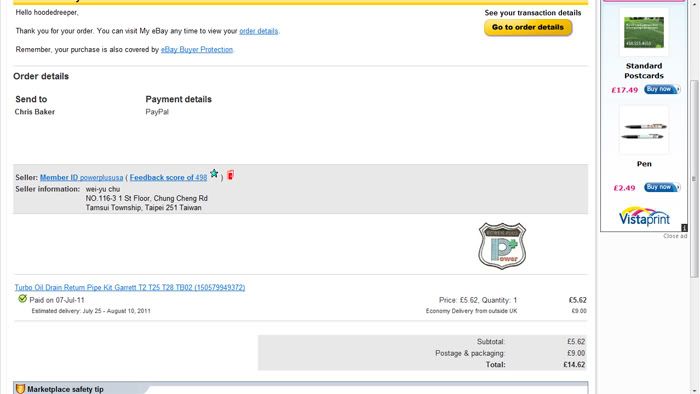The width and height of the screenshot is (700, 394).
Task: Click the green paid checkmark icon
Action: [22, 299]
